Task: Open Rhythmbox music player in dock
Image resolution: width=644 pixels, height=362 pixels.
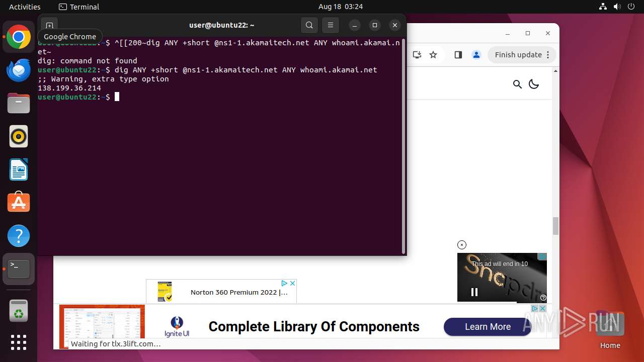Action: click(x=19, y=136)
